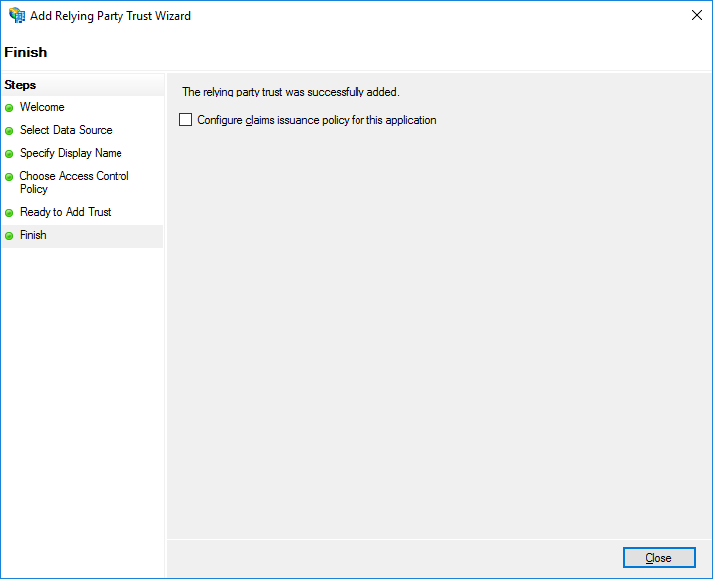Enable the Configure claims issuance policy checkbox

[x=185, y=120]
